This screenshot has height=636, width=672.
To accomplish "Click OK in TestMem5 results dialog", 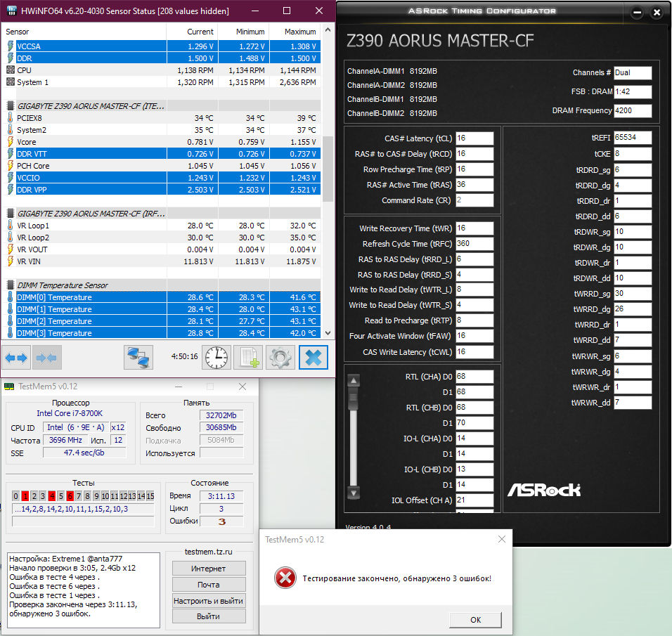I will tap(475, 620).
